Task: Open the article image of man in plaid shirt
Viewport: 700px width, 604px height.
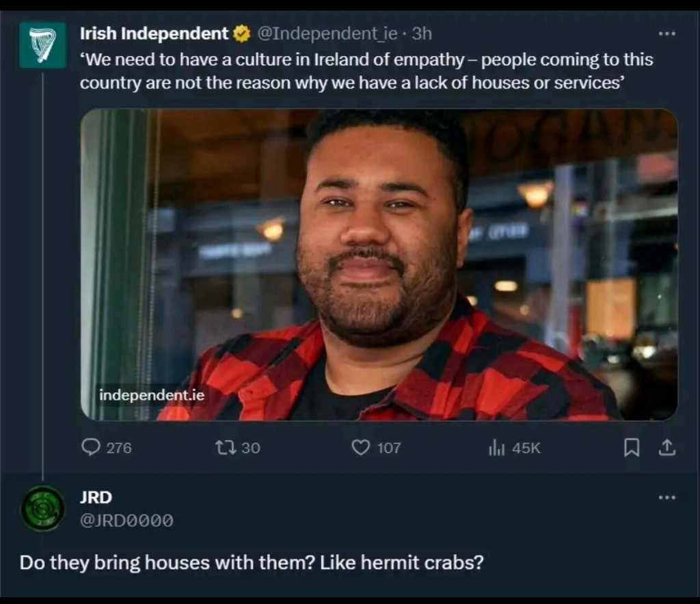Action: [379, 264]
